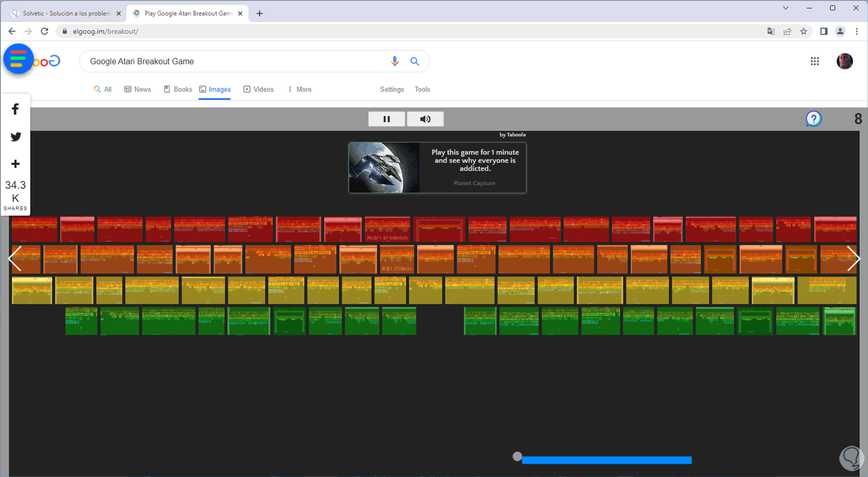Screen dimensions: 868x477
Task: Pause the Breakout game
Action: click(x=387, y=119)
